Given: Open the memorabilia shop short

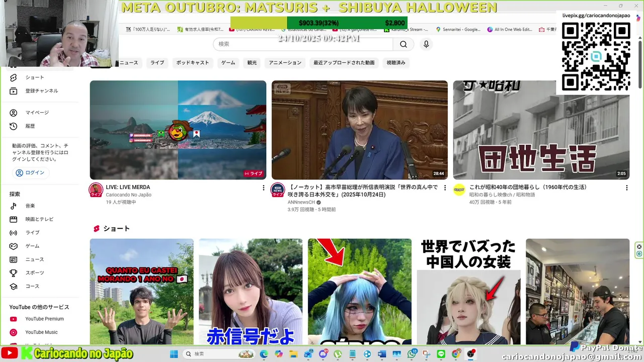Looking at the screenshot, I should pyautogui.click(x=578, y=292).
